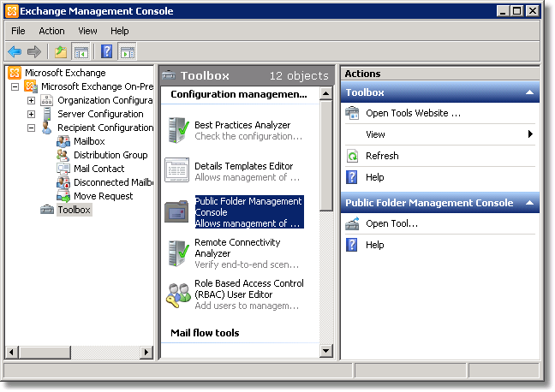The image size is (555, 392).
Task: Click the Server Configuration node icon
Action: pyautogui.click(x=46, y=114)
